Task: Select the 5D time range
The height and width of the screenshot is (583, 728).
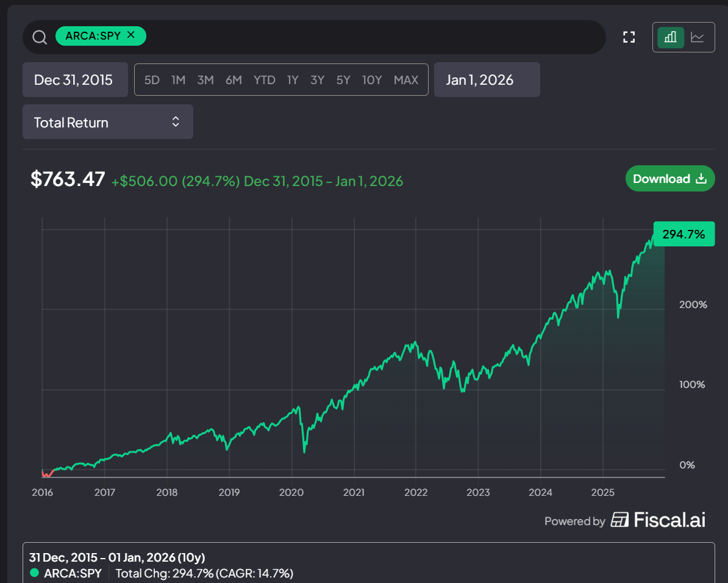Action: [x=152, y=80]
